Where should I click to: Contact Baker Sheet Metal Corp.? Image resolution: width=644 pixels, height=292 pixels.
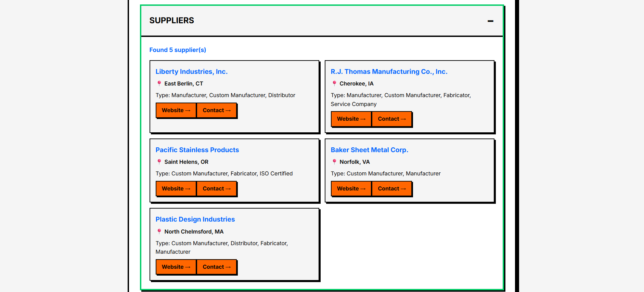click(x=392, y=188)
